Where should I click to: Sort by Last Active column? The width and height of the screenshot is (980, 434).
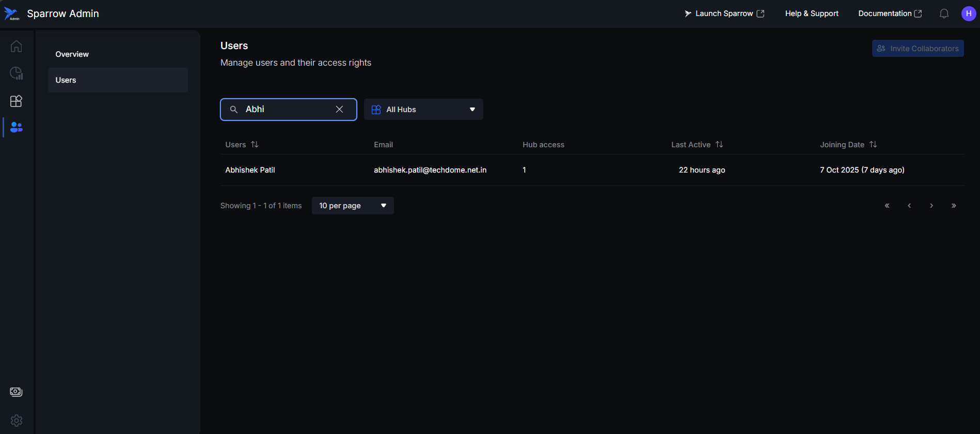point(719,145)
